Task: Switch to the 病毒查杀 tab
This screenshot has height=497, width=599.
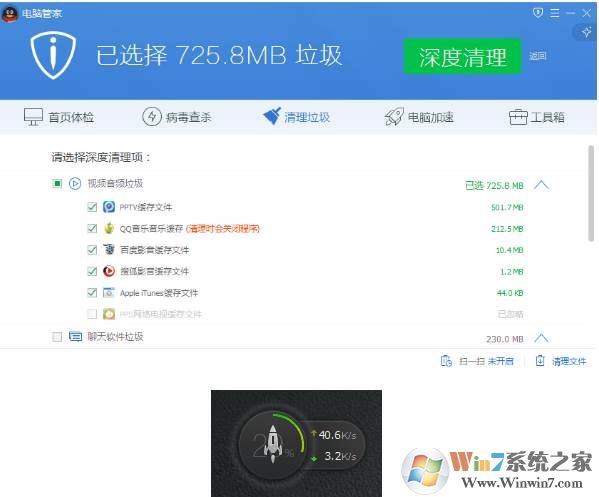Action: 176,117
